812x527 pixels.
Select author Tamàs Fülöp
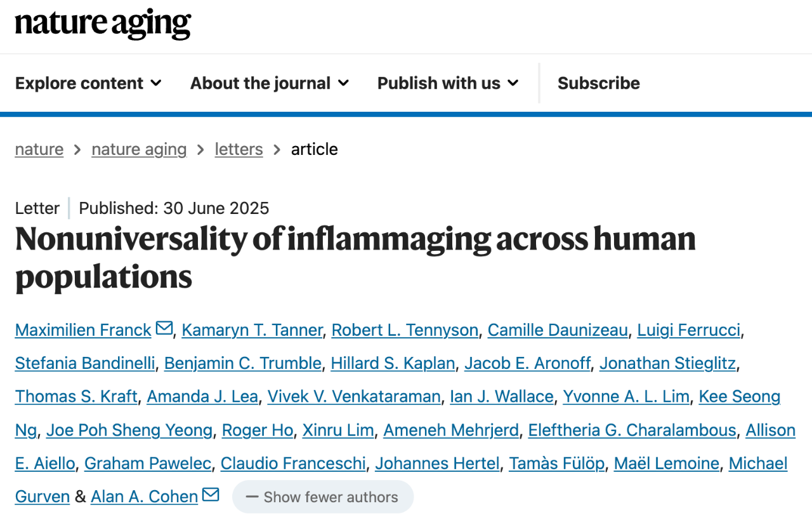coord(557,464)
